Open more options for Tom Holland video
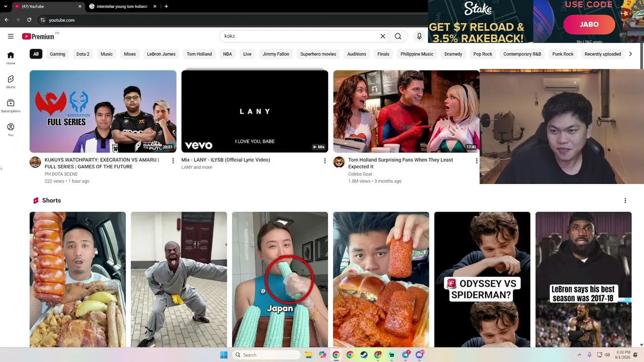Viewport: 644px width, 362px height. [x=476, y=161]
